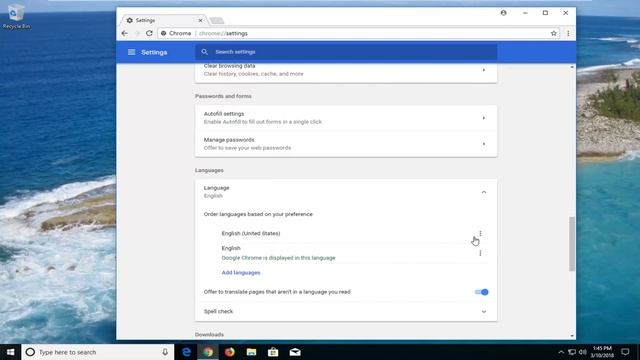Open File Explorer from the taskbar
Image resolution: width=640 pixels, height=360 pixels.
click(251, 352)
